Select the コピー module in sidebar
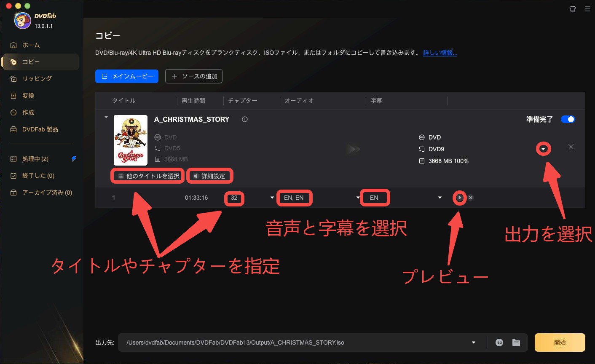 40,62
